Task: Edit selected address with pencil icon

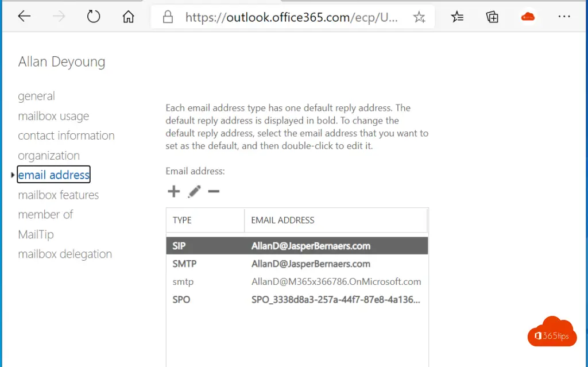Action: point(194,191)
